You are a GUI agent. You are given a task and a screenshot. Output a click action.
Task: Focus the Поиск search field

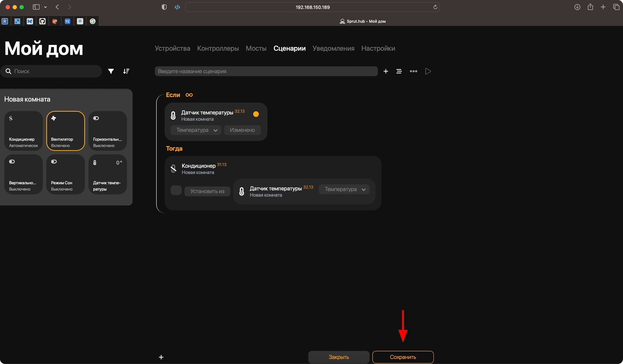coord(51,71)
